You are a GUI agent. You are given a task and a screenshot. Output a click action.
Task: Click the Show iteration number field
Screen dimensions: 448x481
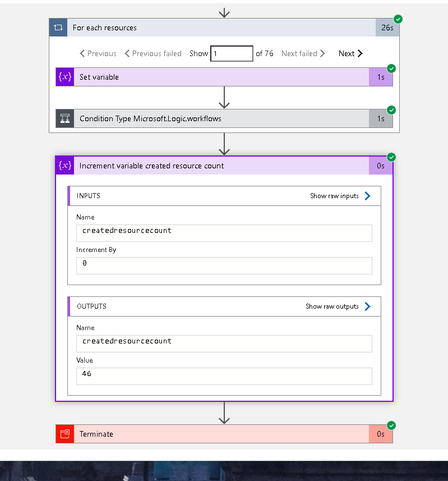click(x=232, y=53)
